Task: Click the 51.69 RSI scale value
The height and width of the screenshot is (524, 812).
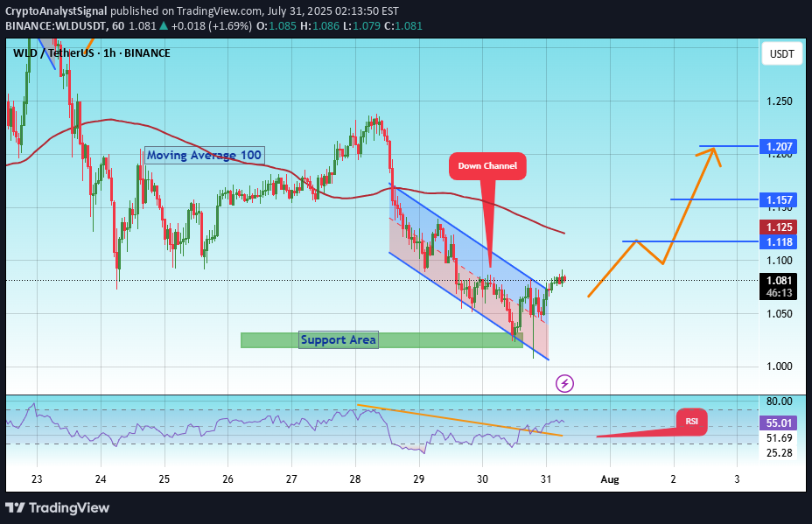Action: tap(780, 438)
